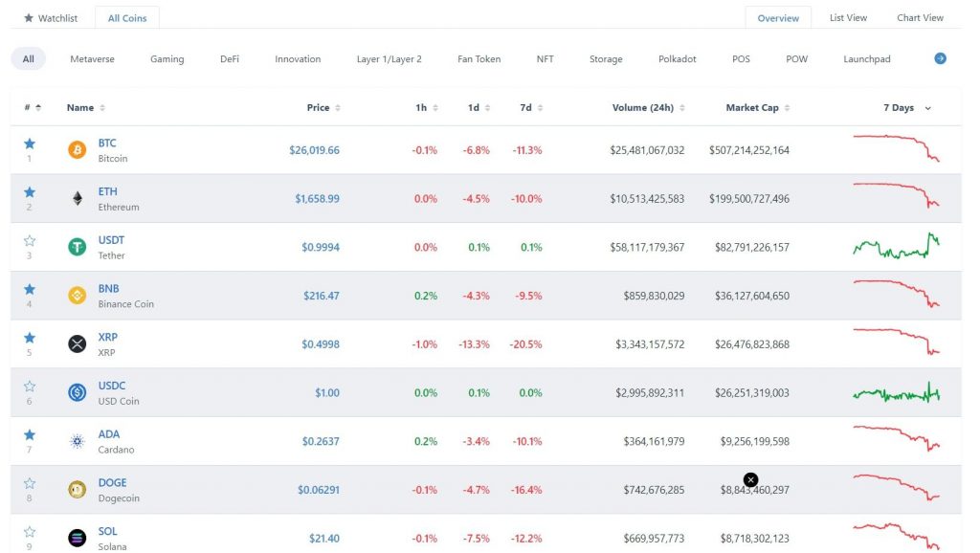
Task: Sort by Volume (24h) column
Action: point(648,107)
